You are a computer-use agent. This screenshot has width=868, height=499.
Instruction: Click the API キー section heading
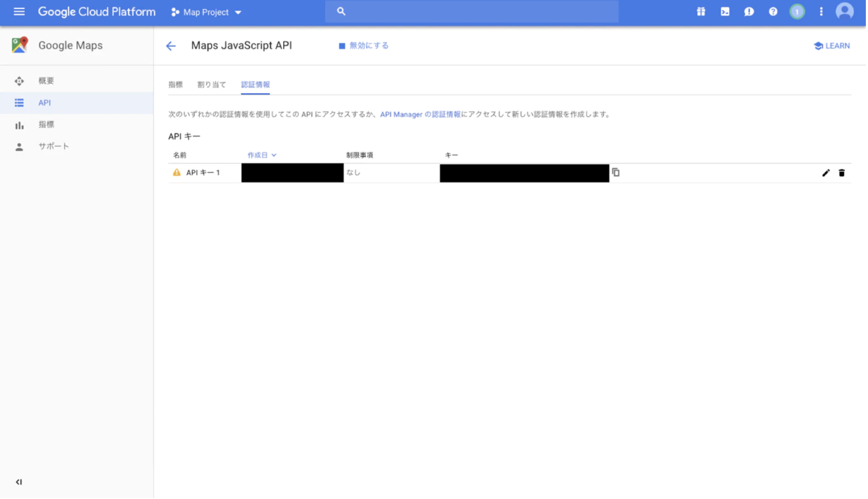click(x=185, y=137)
